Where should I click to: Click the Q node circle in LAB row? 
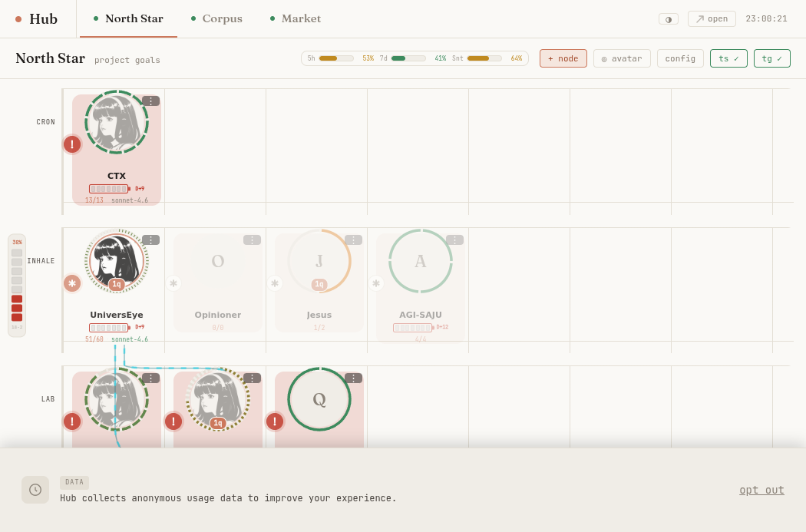319,399
